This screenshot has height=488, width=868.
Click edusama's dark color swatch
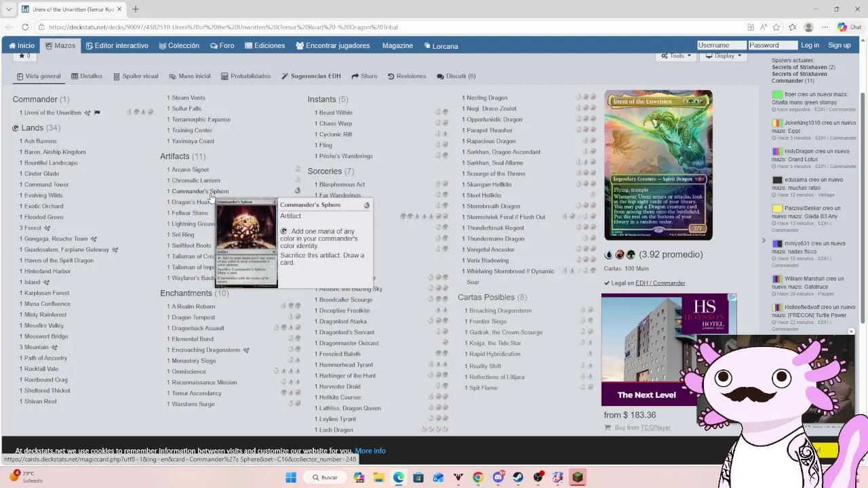click(777, 180)
